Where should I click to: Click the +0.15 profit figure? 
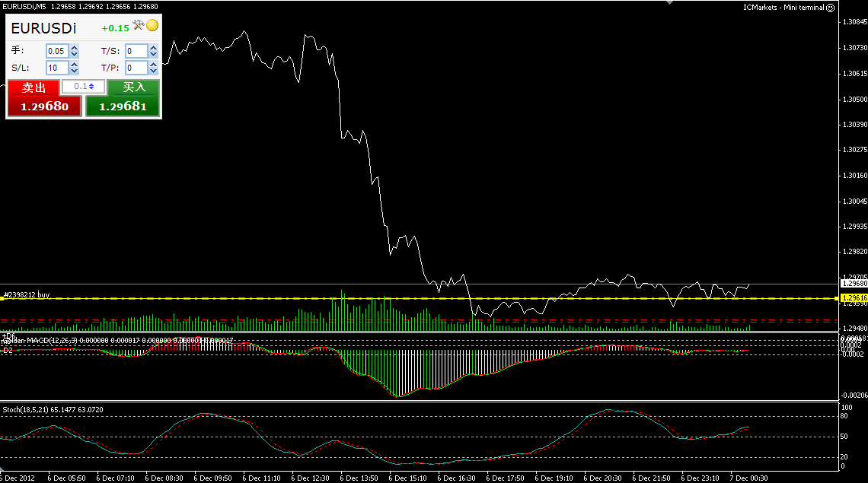(115, 28)
